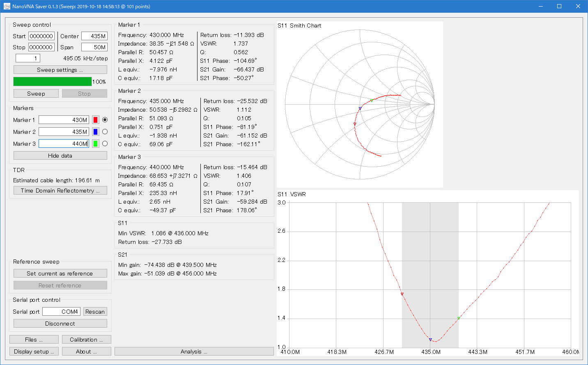Screen dimensions: 588x365
Task: Click the Sweep settings button
Action: pos(60,70)
